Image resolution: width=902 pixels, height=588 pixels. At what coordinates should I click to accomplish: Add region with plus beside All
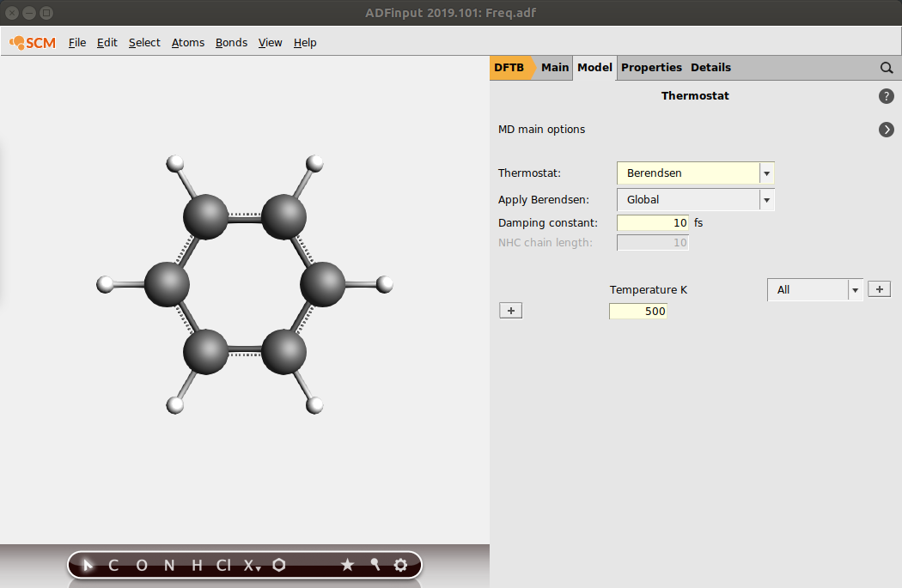pos(879,289)
